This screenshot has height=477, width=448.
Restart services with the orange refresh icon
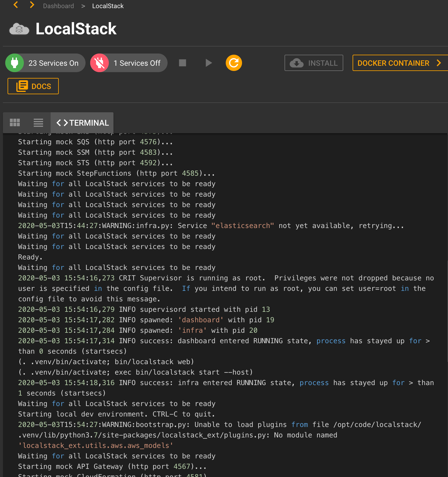pos(234,63)
